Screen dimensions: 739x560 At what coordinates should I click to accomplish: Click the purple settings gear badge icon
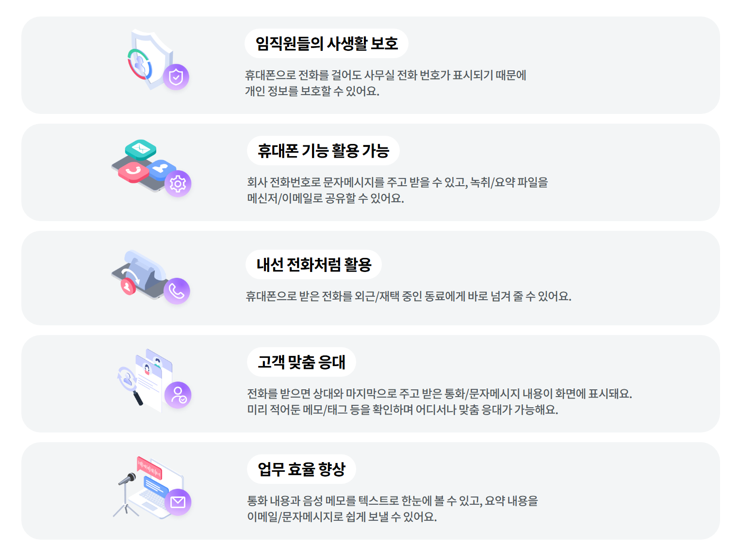(178, 184)
